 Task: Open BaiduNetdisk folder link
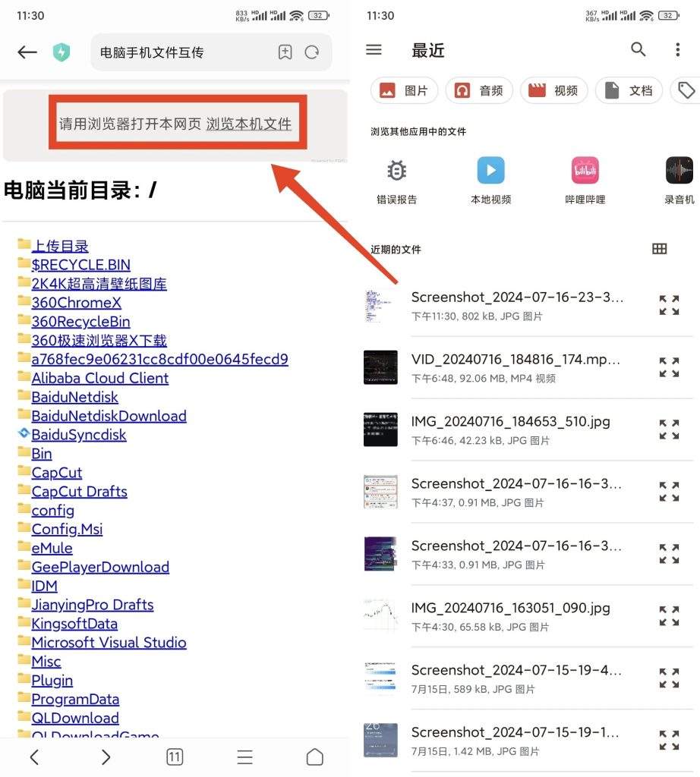click(x=75, y=397)
